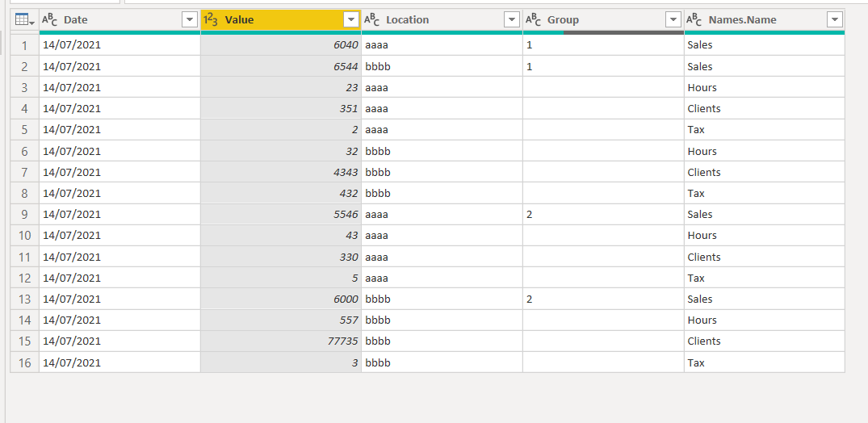868x423 pixels.
Task: Select the Value column header
Action: (281, 20)
